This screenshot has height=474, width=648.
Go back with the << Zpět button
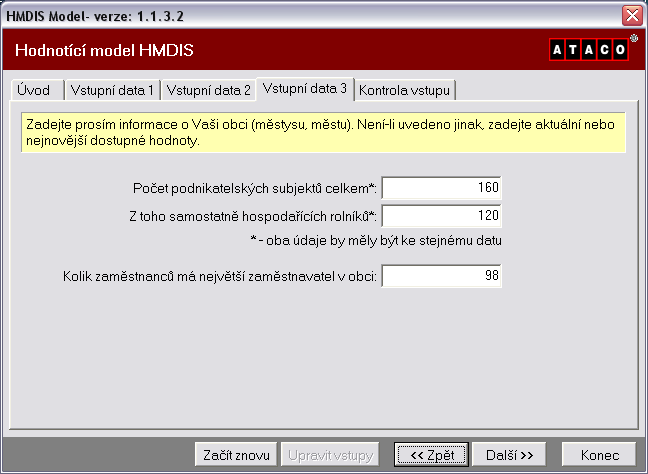pyautogui.click(x=431, y=455)
